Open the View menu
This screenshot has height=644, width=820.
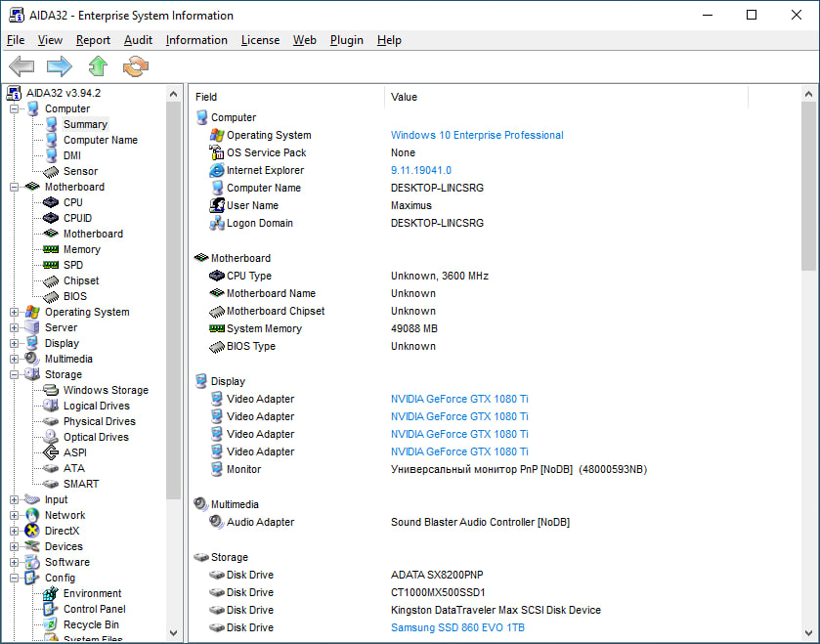pyautogui.click(x=50, y=40)
